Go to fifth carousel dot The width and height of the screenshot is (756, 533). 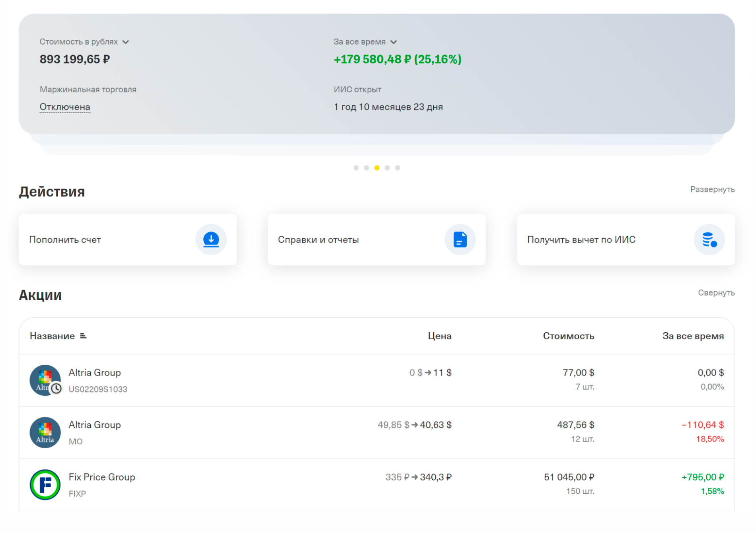[397, 168]
